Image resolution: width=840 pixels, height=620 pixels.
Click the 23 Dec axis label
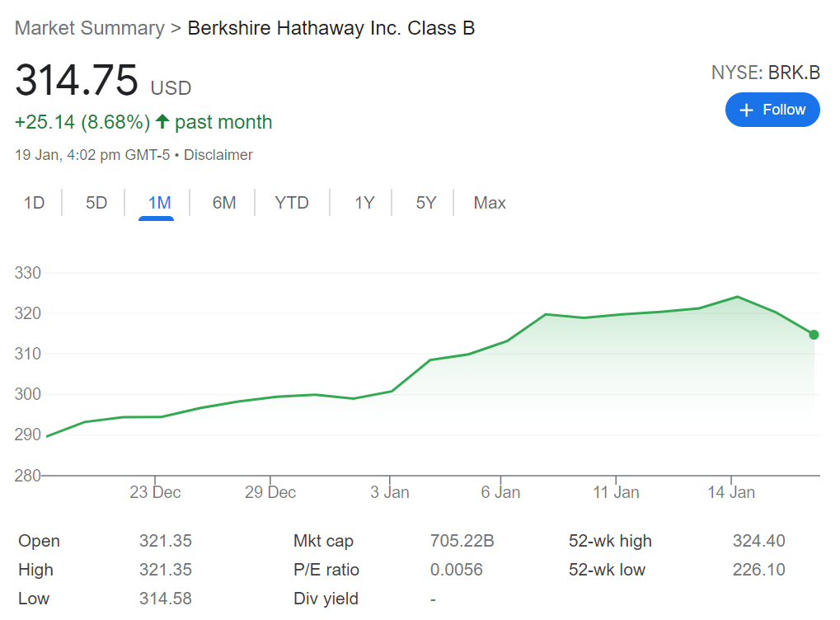coord(155,492)
